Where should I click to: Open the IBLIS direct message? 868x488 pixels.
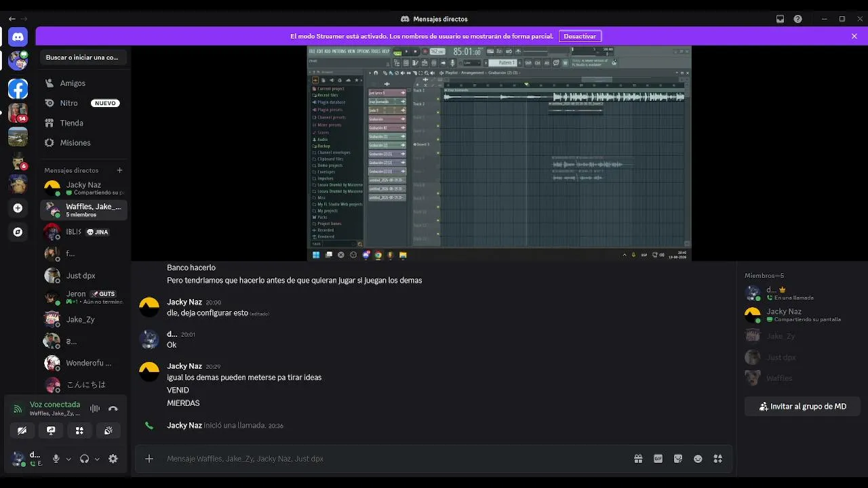[x=84, y=232]
